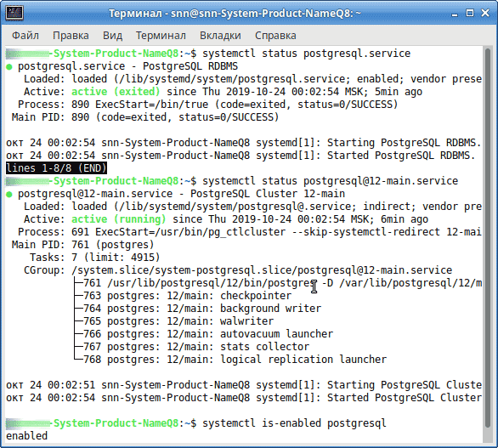Click 'Process: 890 ExecStart=/bin/true' line
Image resolution: width=498 pixels, height=448 pixels.
point(208,105)
